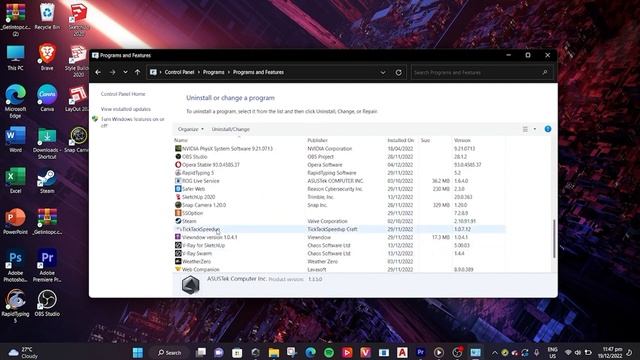Open PowerPoint desktop shortcut
Image resolution: width=640 pixels, height=360 pixels.
[16, 222]
